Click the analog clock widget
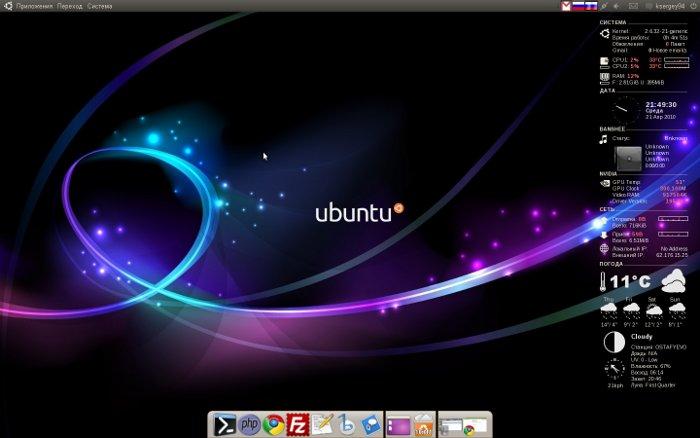Viewport: 700px width, 438px height. coord(625,109)
